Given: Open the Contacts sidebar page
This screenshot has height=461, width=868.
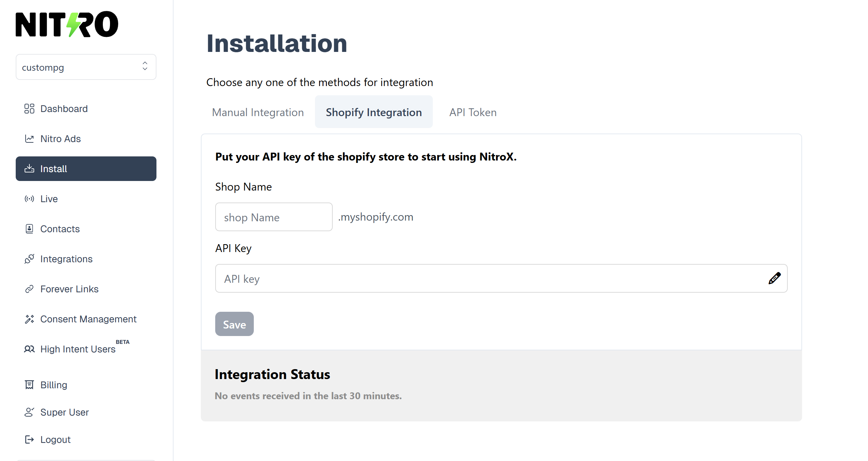Looking at the screenshot, I should point(86,229).
